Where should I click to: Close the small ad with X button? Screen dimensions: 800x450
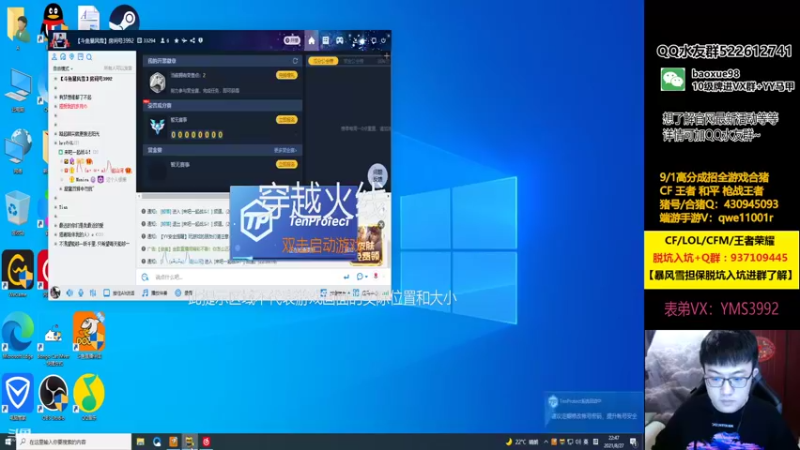[x=381, y=224]
